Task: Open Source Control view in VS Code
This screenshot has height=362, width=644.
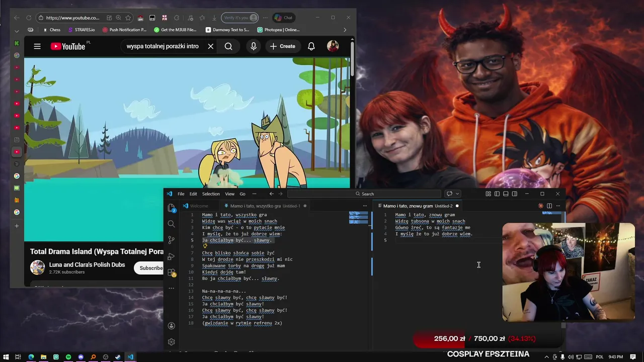Action: [x=171, y=240]
